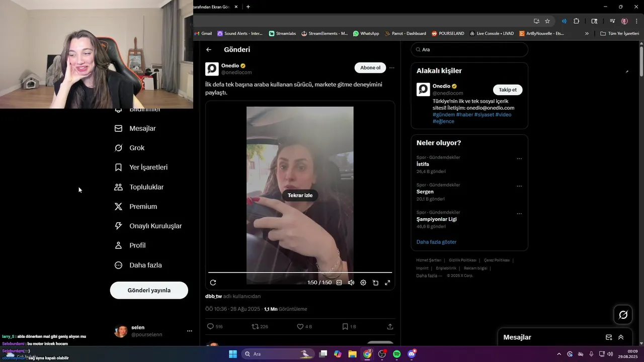This screenshot has height=362, width=644.
Task: Bookmark the post
Action: [345, 326]
